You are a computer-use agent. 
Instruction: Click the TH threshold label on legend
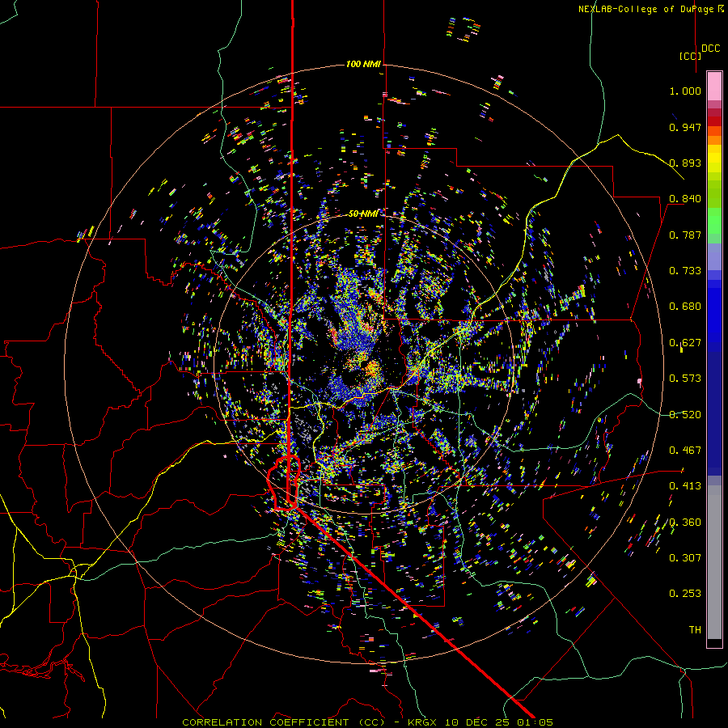695,630
